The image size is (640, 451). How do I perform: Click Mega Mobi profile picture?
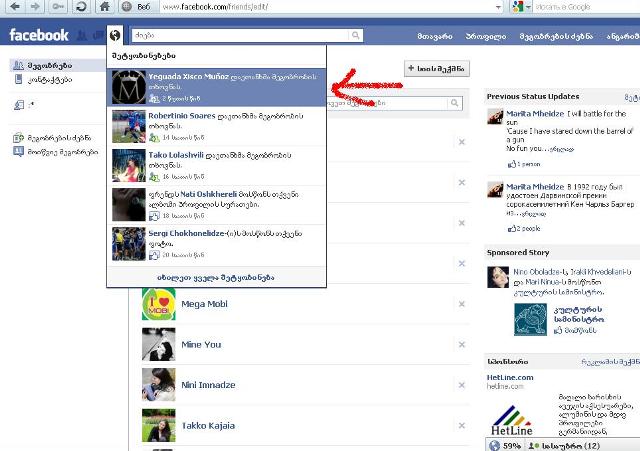click(x=159, y=304)
